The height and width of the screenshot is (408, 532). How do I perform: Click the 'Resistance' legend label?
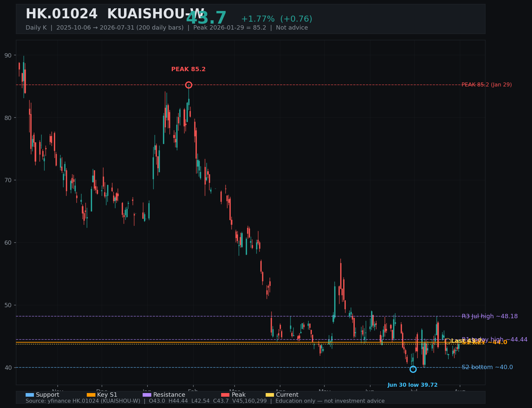pos(169,395)
